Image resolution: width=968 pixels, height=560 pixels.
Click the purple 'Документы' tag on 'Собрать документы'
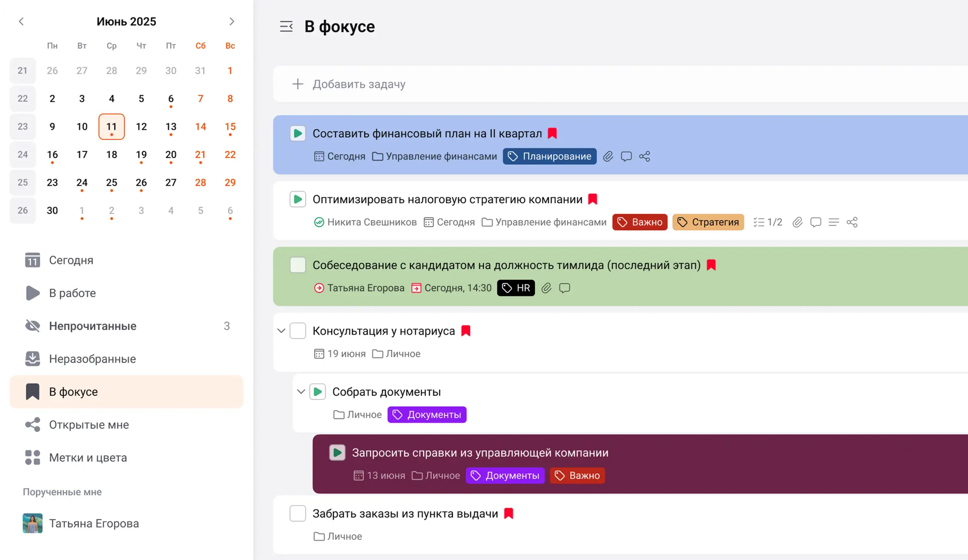(x=427, y=415)
